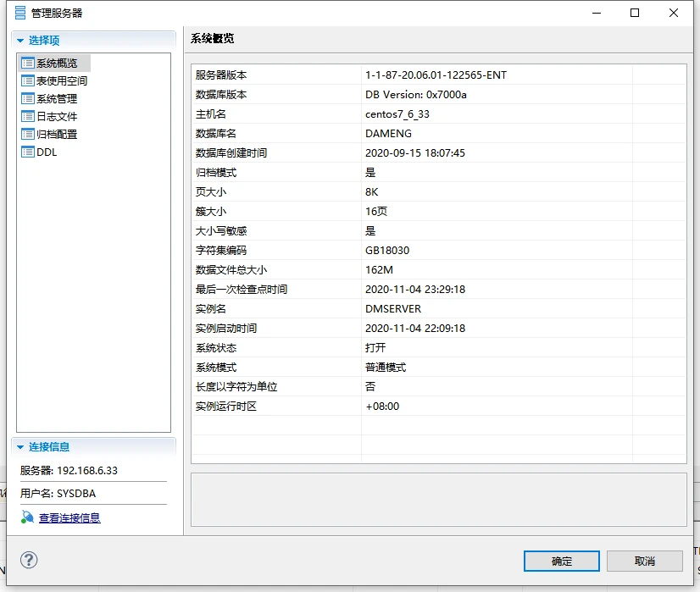Select the DDL entry
Viewport: 700px width, 592px height.
tap(47, 152)
